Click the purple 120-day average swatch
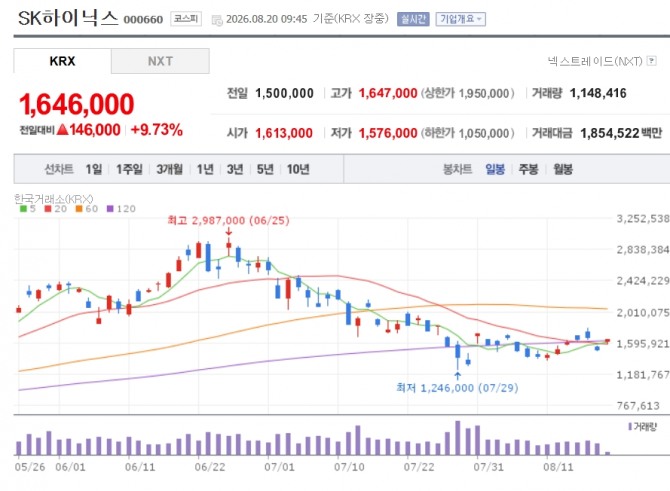The image size is (670, 491). [110, 209]
